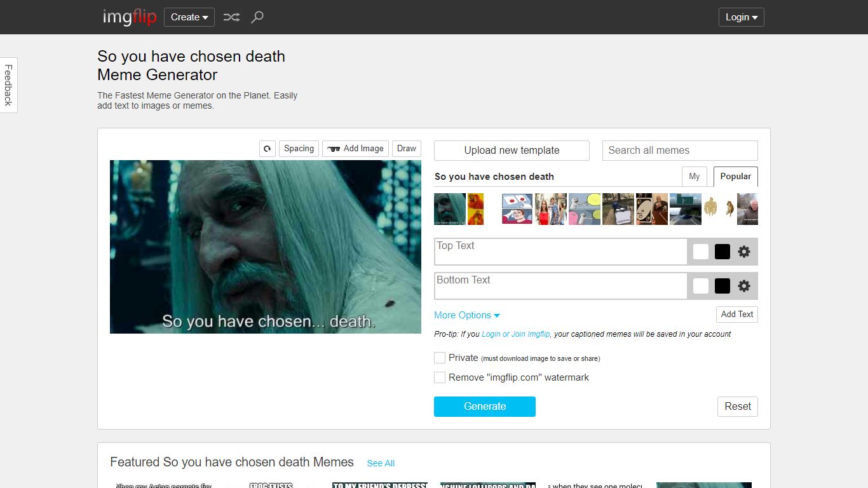The width and height of the screenshot is (868, 488).
Task: Focus the Bottom Text input
Action: [x=560, y=286]
